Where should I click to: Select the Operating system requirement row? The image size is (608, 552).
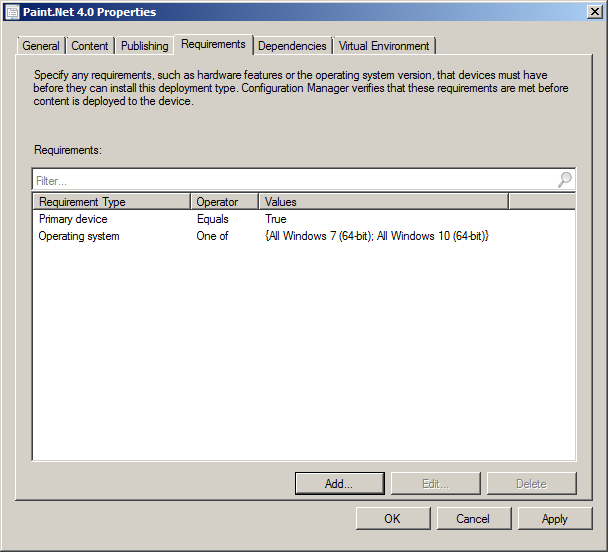(304, 236)
